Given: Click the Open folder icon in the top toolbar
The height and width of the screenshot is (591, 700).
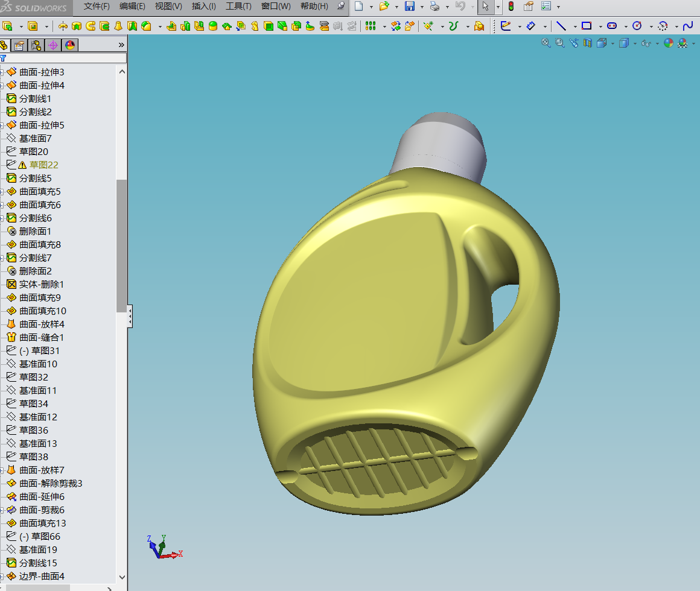Looking at the screenshot, I should pyautogui.click(x=383, y=6).
